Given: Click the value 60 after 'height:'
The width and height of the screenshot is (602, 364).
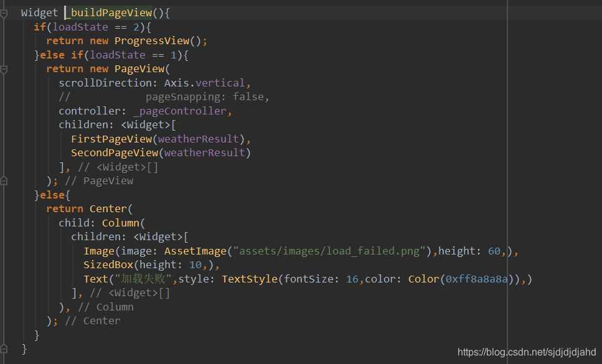Looking at the screenshot, I should tap(494, 251).
